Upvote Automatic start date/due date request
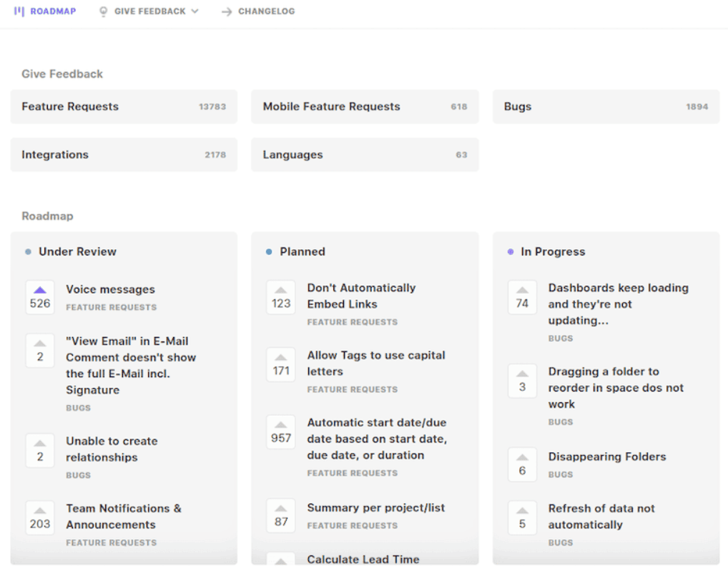Screen dimensions: 728x574 [x=280, y=432]
